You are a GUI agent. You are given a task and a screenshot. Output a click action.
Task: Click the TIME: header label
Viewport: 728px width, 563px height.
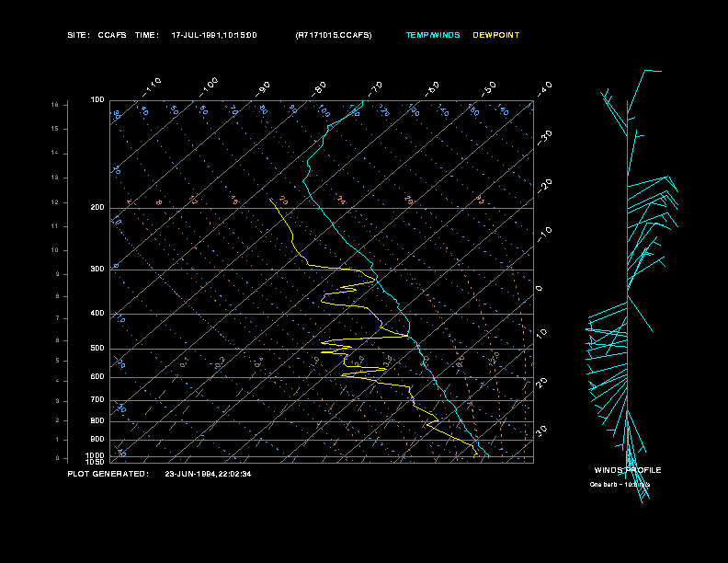pos(147,35)
